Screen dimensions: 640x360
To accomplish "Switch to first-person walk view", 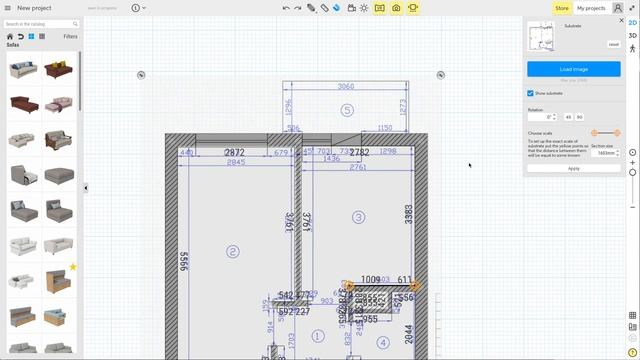I will [x=632, y=49].
